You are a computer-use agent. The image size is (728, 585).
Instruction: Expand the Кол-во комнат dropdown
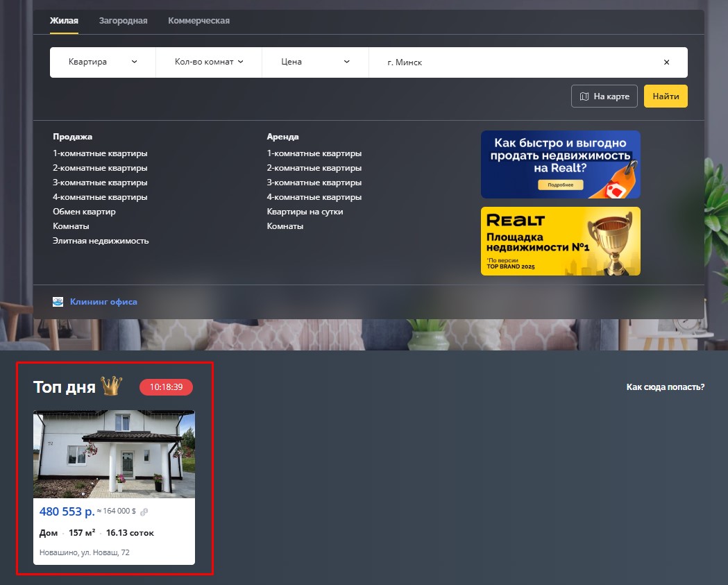click(209, 62)
